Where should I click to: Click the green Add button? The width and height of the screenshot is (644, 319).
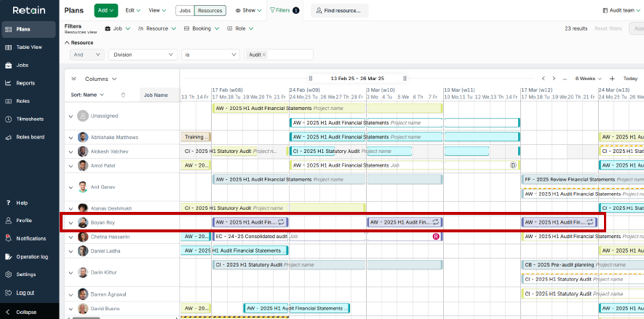(106, 11)
